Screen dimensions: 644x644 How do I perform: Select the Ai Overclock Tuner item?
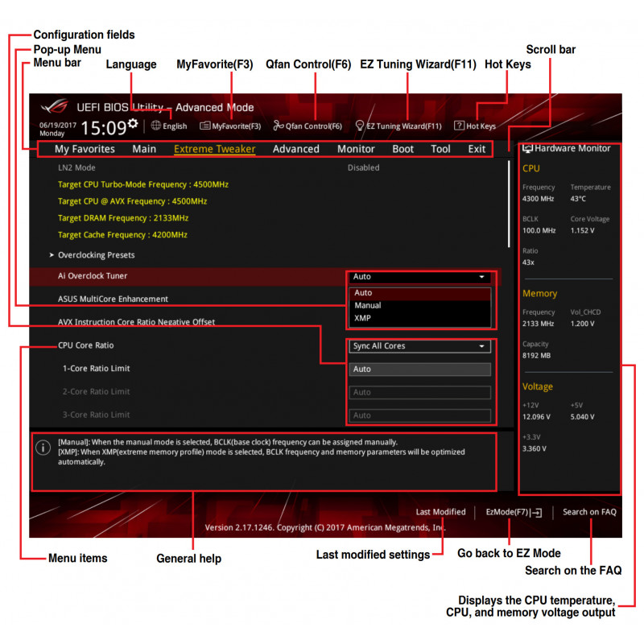click(x=93, y=276)
